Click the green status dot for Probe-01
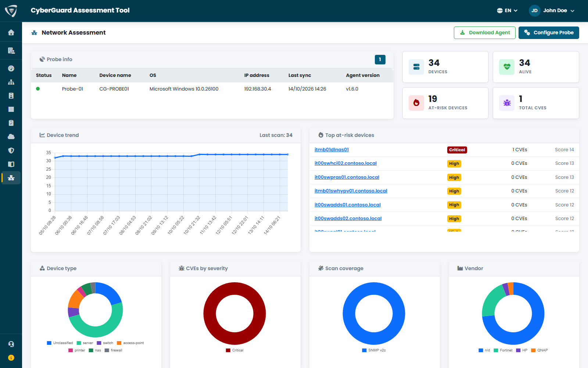This screenshot has height=368, width=588. pos(38,89)
